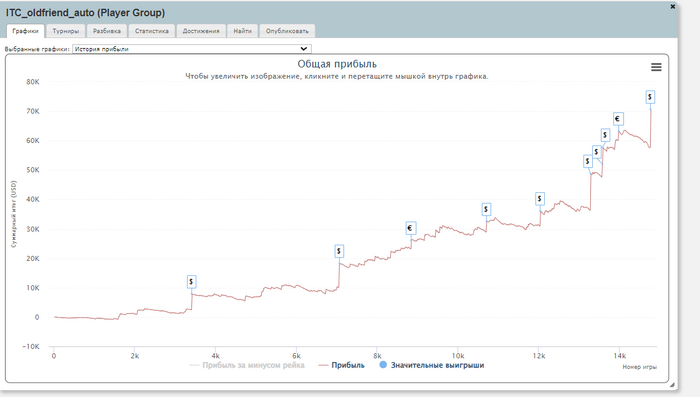This screenshot has width=700, height=397.
Task: Click the dollar marker just below 11k games
Action: tap(486, 209)
